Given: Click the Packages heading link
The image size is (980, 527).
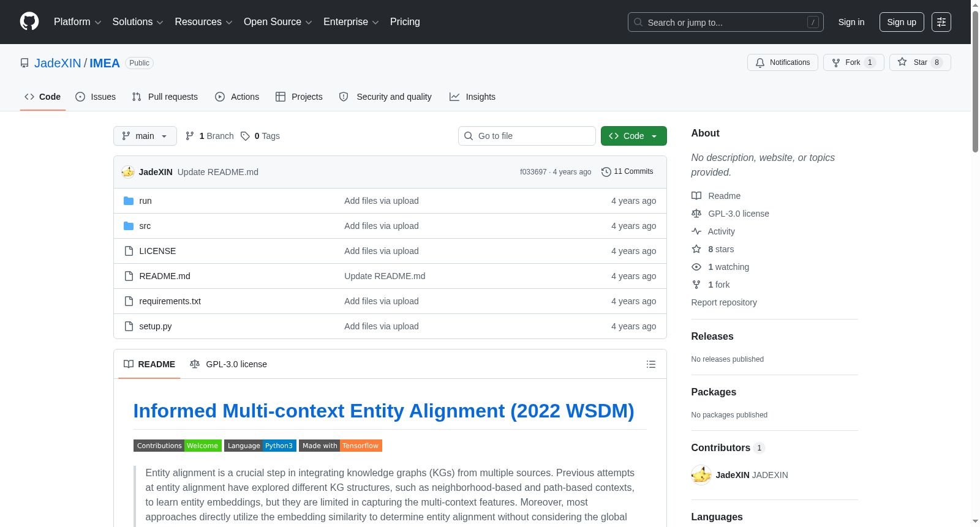Looking at the screenshot, I should click(x=714, y=392).
